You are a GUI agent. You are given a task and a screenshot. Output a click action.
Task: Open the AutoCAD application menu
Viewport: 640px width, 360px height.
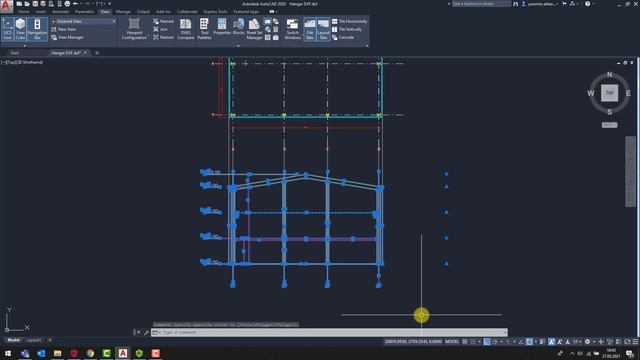click(x=6, y=6)
